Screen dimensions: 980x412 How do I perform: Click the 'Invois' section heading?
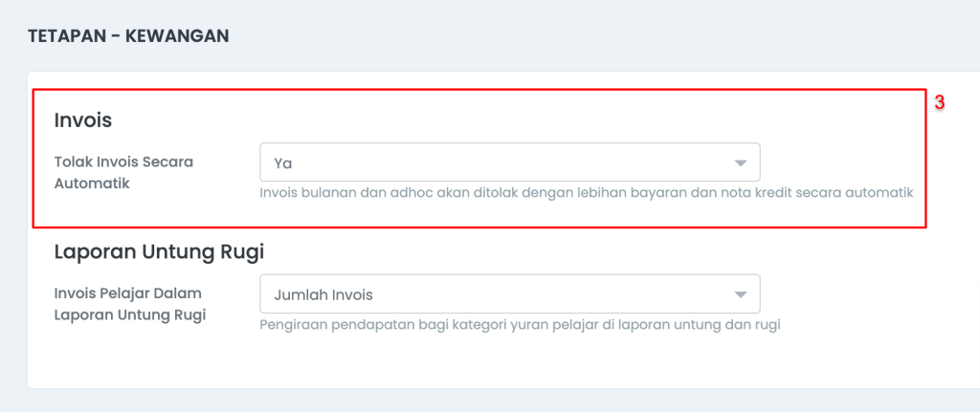pos(83,119)
